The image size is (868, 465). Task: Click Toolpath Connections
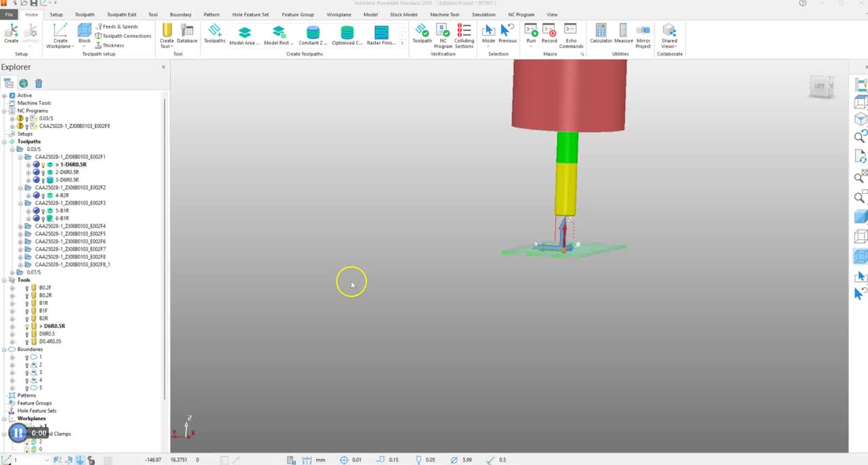(x=123, y=36)
